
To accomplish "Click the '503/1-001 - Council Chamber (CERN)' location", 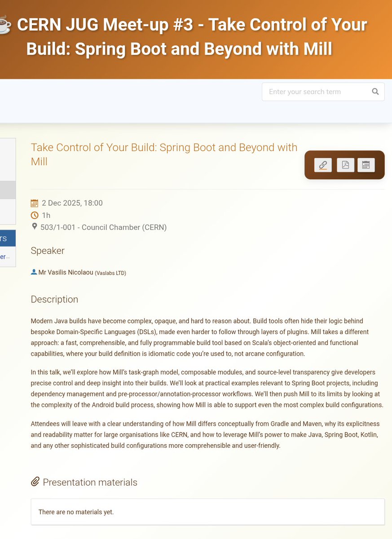I will coord(103,227).
